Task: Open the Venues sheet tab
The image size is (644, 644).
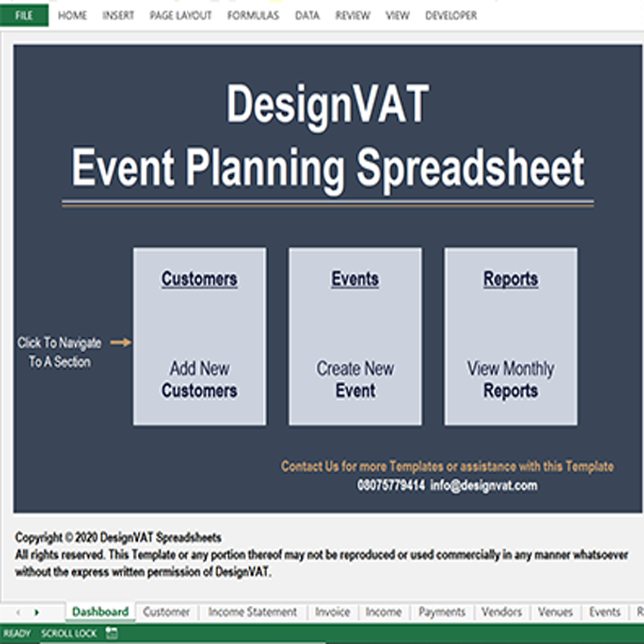Action: point(555,612)
